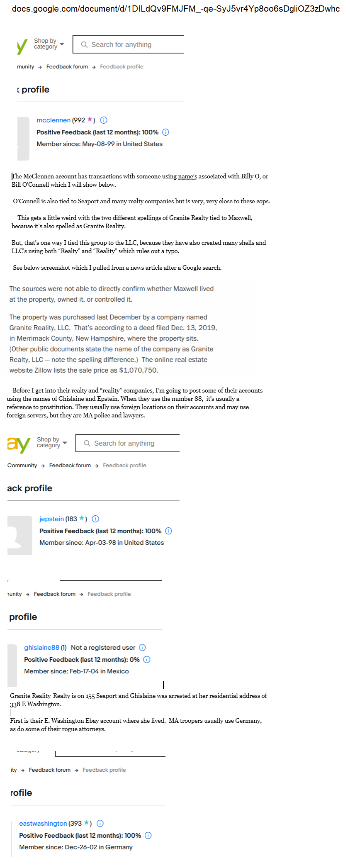The height and width of the screenshot is (868, 350).
Task: Click in the top Search for anything field
Action: tap(129, 44)
